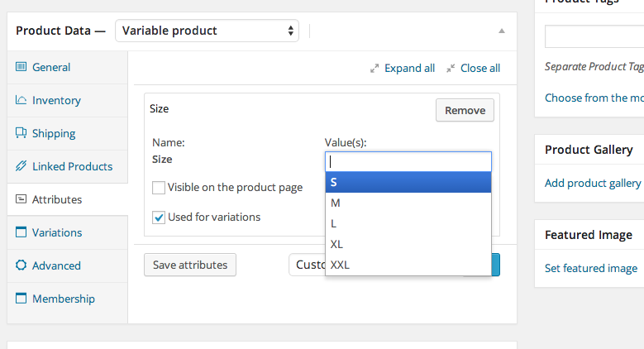The height and width of the screenshot is (349, 644).
Task: Select XXL from the values list
Action: [408, 265]
